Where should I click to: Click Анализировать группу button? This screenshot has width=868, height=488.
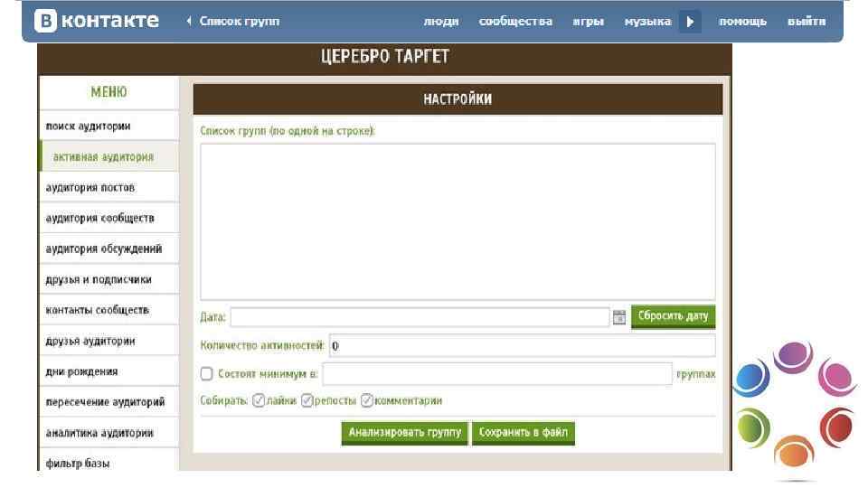405,433
